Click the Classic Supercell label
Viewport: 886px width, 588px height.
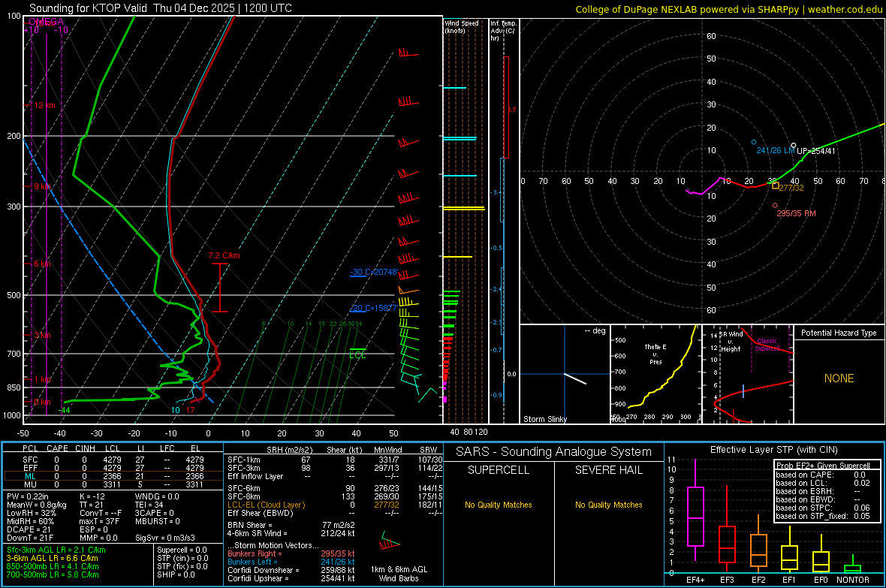(767, 345)
